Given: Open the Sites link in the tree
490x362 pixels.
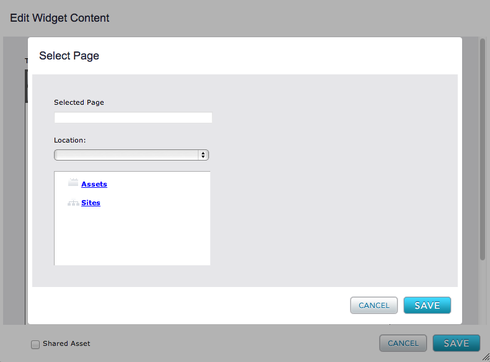Looking at the screenshot, I should pos(91,203).
